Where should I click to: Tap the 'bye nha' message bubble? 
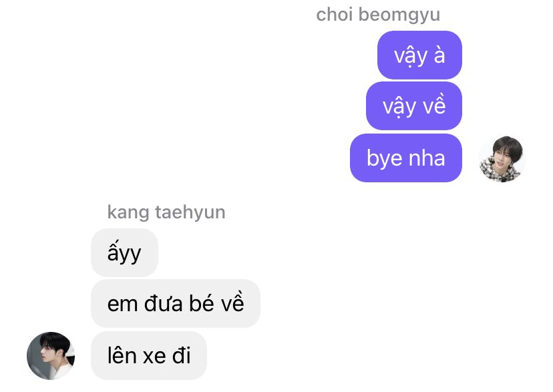tap(406, 158)
